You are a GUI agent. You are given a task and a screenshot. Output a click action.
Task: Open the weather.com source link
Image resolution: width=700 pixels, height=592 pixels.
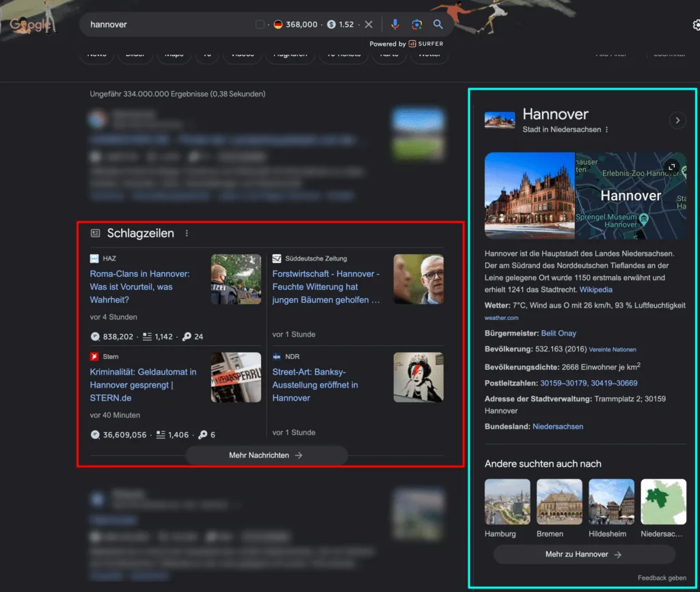coord(501,318)
